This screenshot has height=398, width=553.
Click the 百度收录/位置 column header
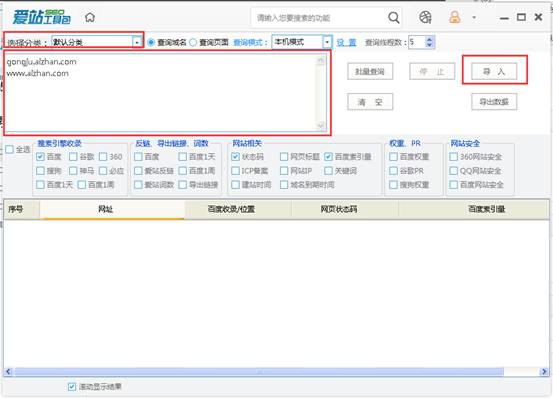coord(231,209)
